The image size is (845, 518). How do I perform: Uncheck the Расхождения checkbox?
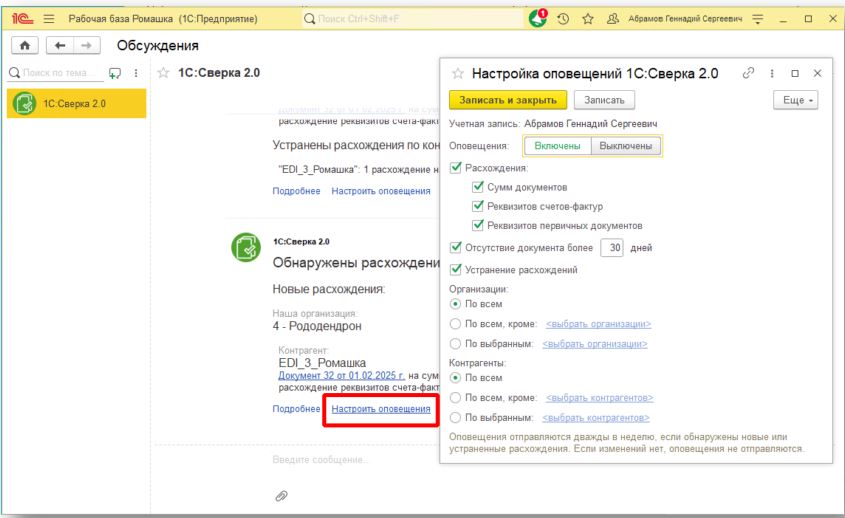point(457,168)
